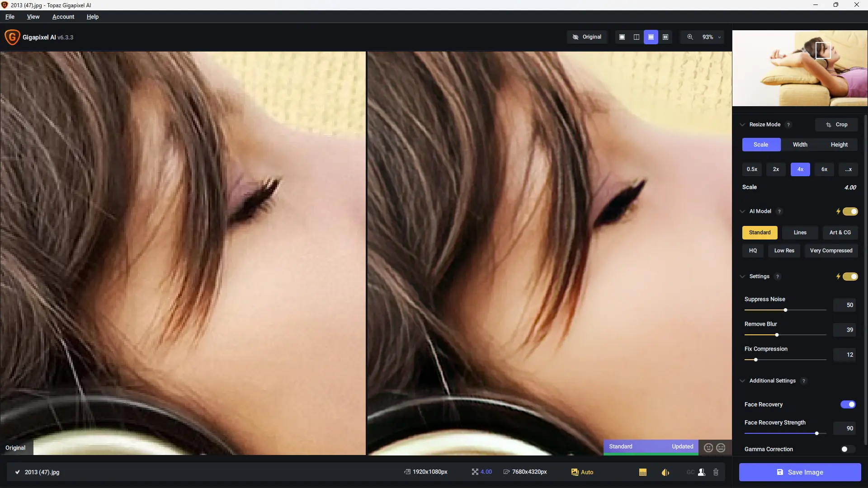The height and width of the screenshot is (488, 868).
Task: Toggle the AI Model auto switch
Action: click(850, 211)
